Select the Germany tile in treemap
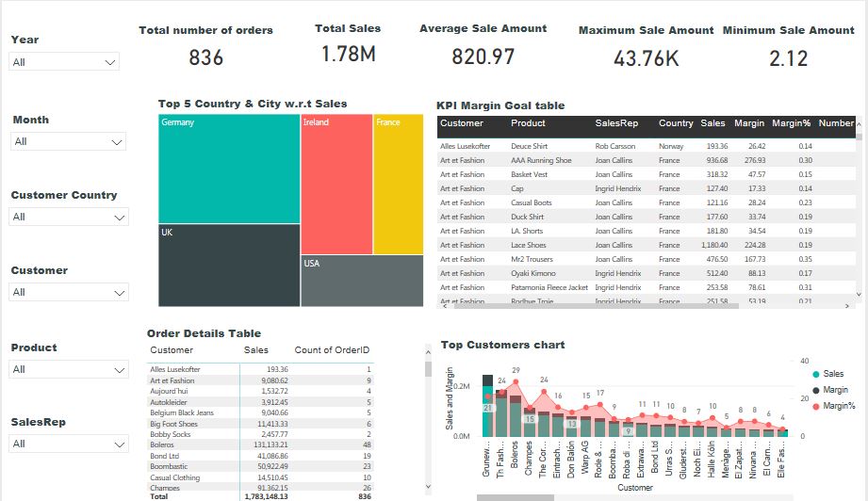This screenshot has height=501, width=868. pos(229,169)
